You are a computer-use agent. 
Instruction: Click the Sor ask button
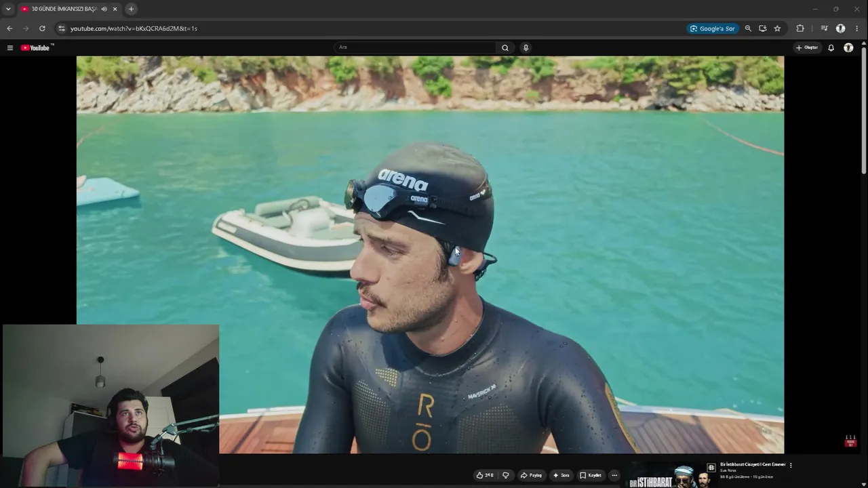pos(561,475)
